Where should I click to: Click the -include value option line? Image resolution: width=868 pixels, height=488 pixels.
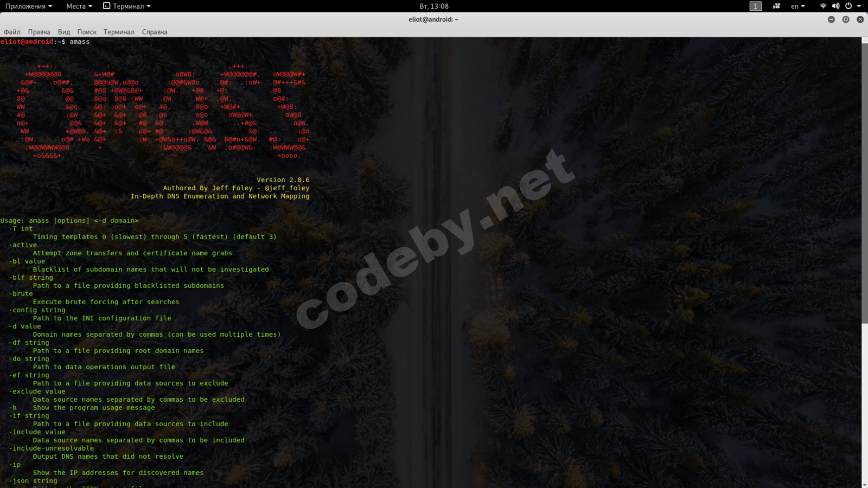(37, 432)
